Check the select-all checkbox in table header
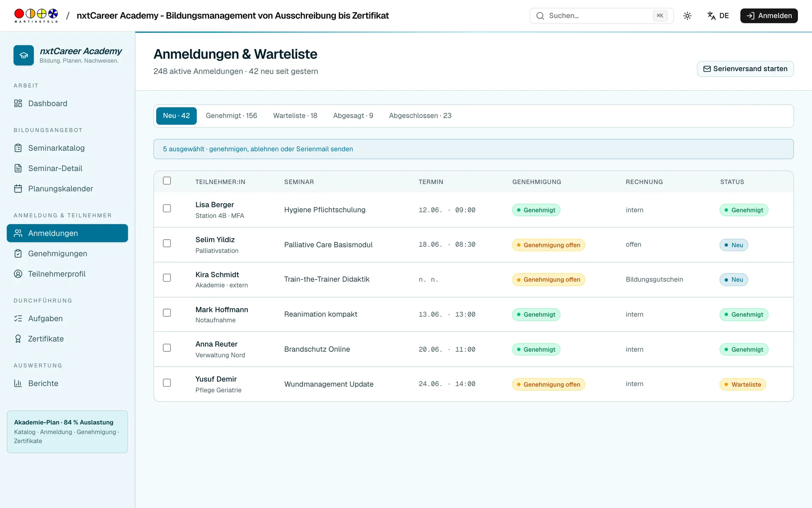The image size is (812, 508). [x=167, y=181]
